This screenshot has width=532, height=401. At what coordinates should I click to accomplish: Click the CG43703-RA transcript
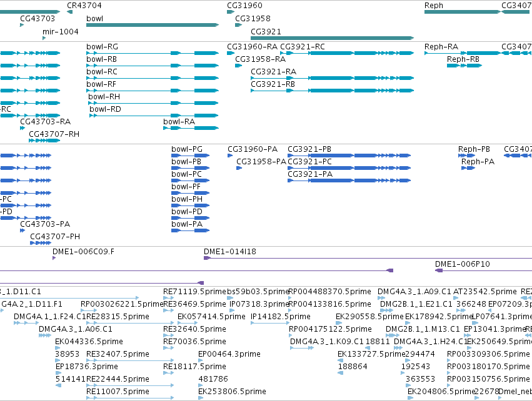pos(23,128)
